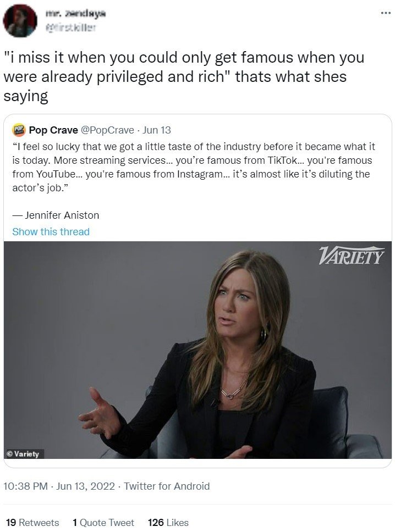Open the tweet author's display name
The image size is (395, 532).
(x=76, y=14)
